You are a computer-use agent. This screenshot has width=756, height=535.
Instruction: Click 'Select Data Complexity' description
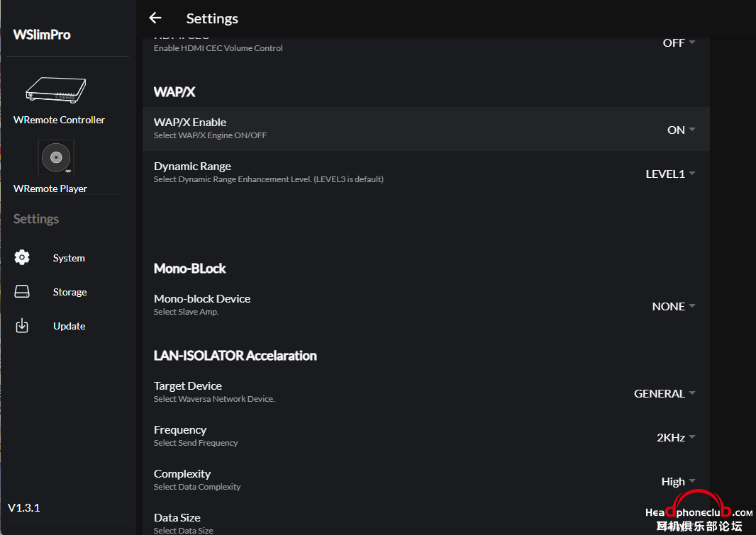pos(197,487)
